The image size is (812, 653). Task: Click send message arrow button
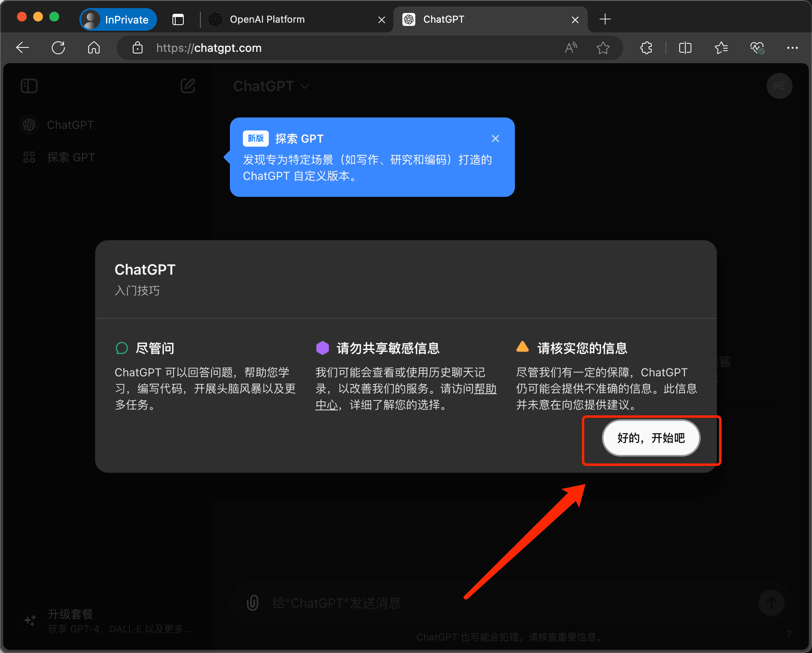(x=771, y=603)
